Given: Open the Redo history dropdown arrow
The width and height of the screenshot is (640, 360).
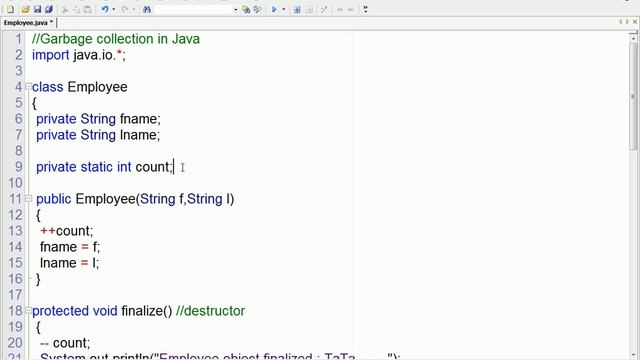Looking at the screenshot, I should click(x=133, y=9).
